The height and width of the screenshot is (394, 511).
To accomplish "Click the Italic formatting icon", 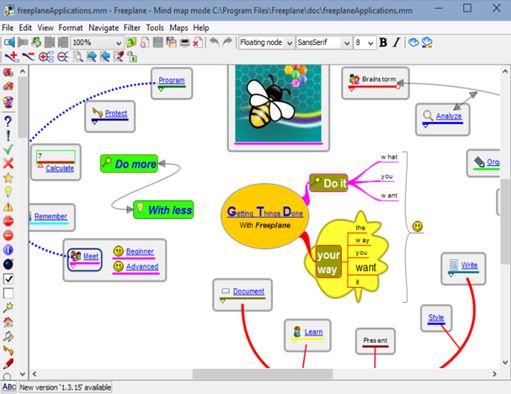I will 396,42.
